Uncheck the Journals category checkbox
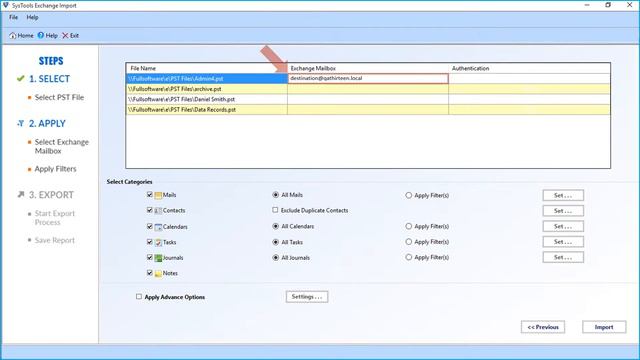 [150, 258]
